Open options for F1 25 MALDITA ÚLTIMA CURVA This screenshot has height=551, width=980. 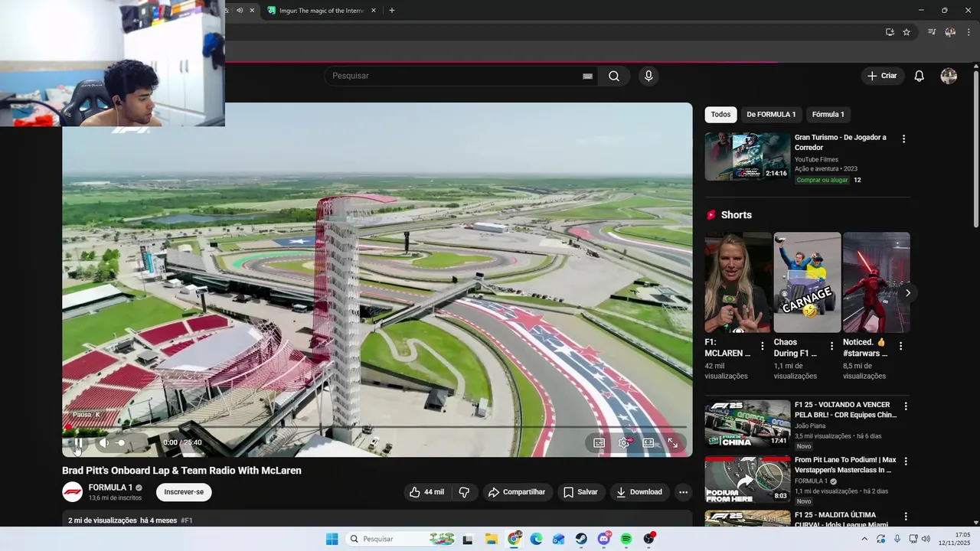click(906, 517)
